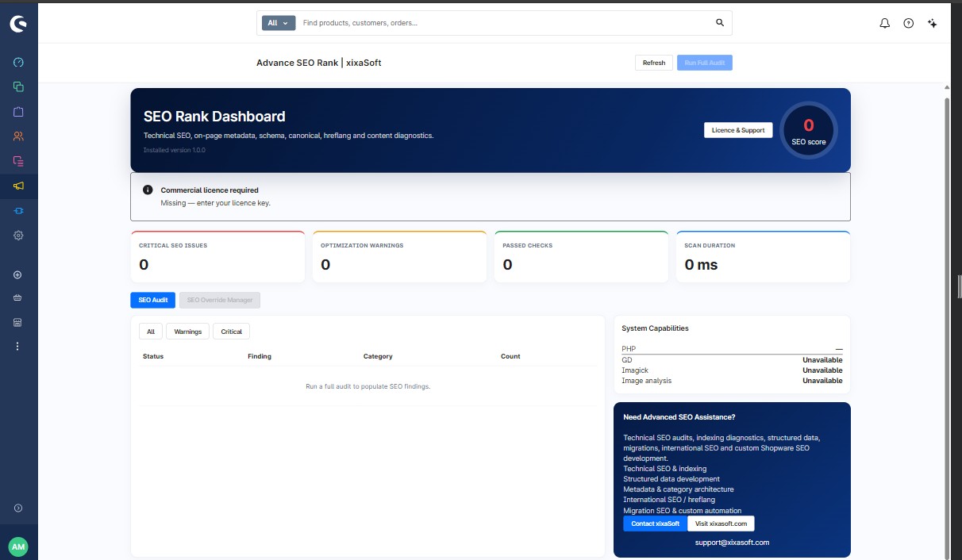Screen dimensions: 962x560
Task: Click the basket icon in the sidebar
Action: point(17,298)
